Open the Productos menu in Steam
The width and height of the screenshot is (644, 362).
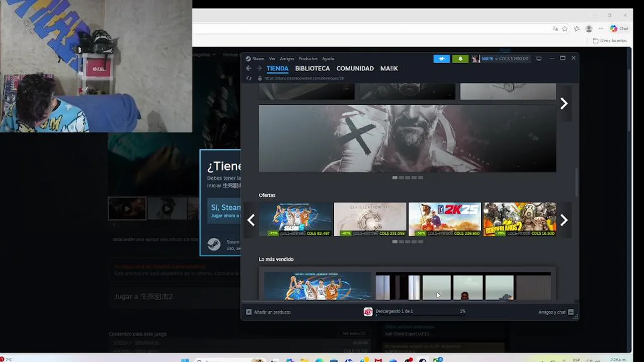[x=308, y=59]
